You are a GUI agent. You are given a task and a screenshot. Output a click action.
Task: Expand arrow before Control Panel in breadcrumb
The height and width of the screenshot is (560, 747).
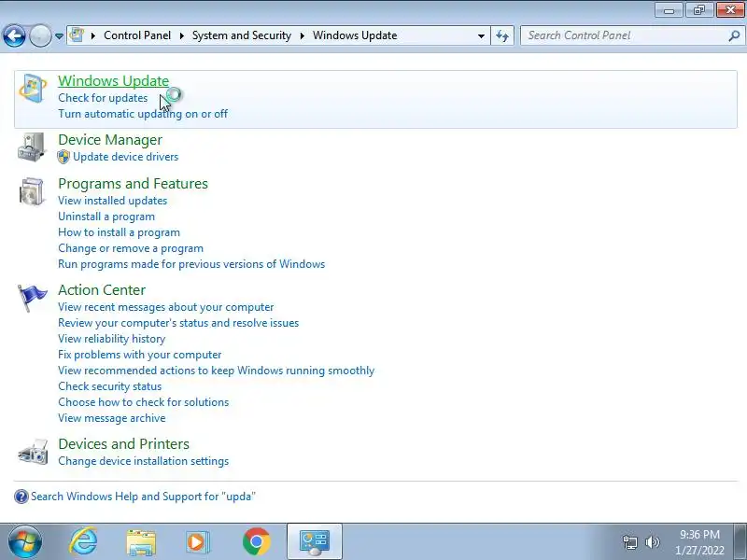tap(93, 35)
